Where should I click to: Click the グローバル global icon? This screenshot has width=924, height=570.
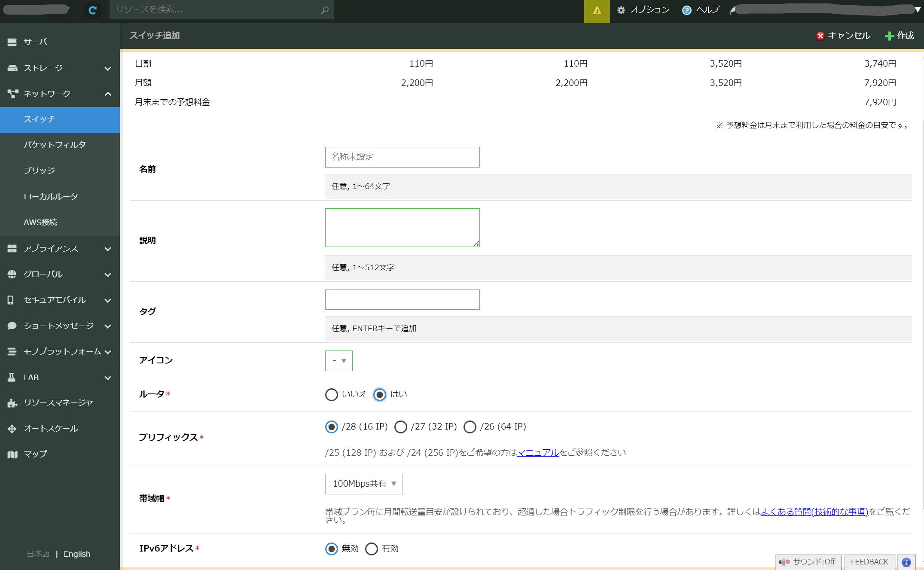click(x=12, y=274)
